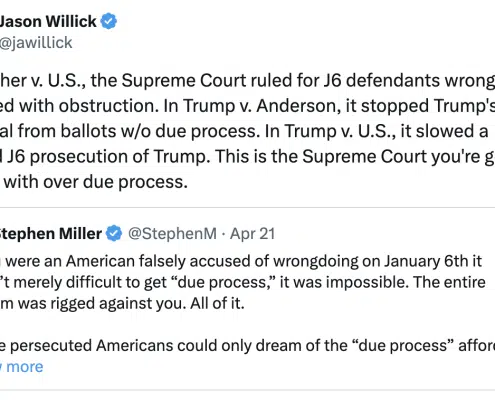495x400 pixels.
Task: Click Jason Willick's blue verified badge
Action: click(109, 21)
